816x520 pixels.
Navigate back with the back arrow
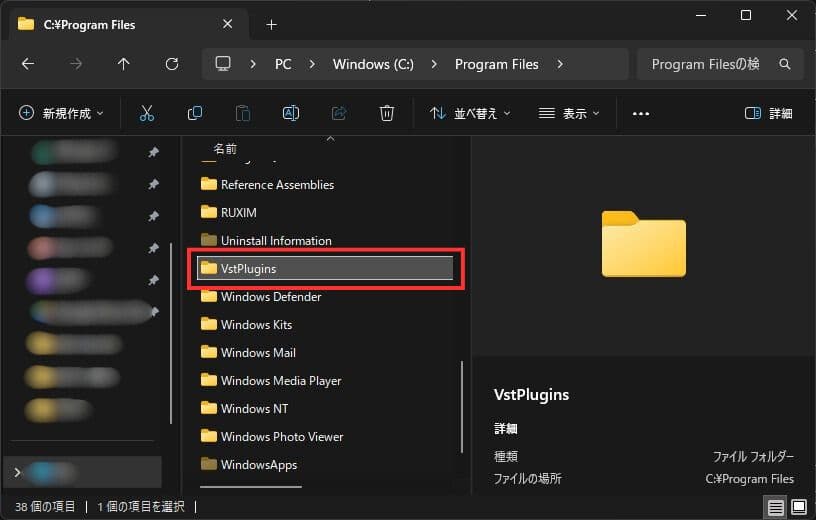pos(28,64)
